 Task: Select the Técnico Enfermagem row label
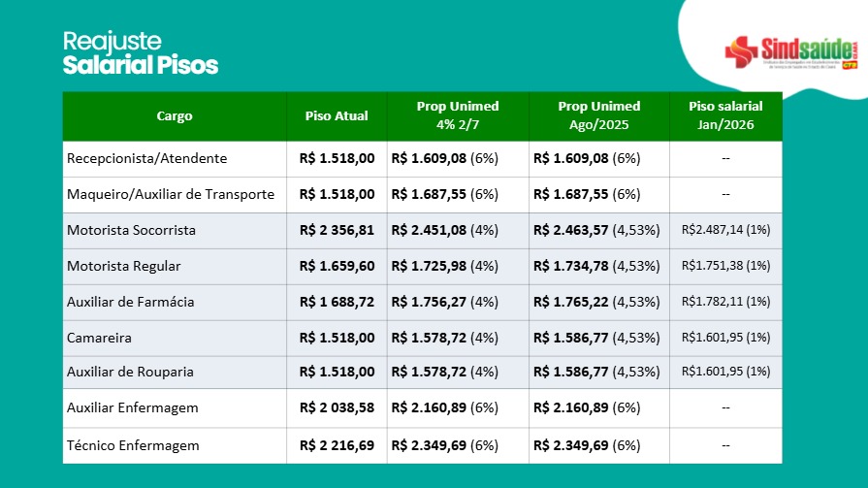(133, 445)
